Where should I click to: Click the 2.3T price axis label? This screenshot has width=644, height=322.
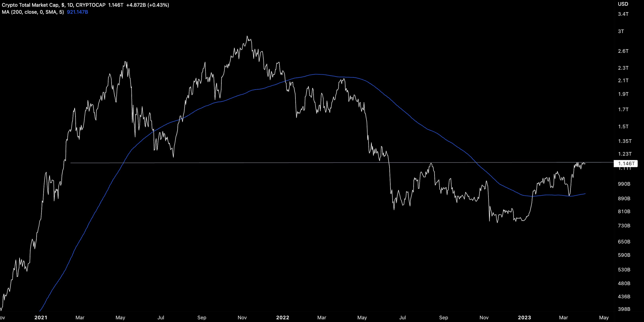623,68
